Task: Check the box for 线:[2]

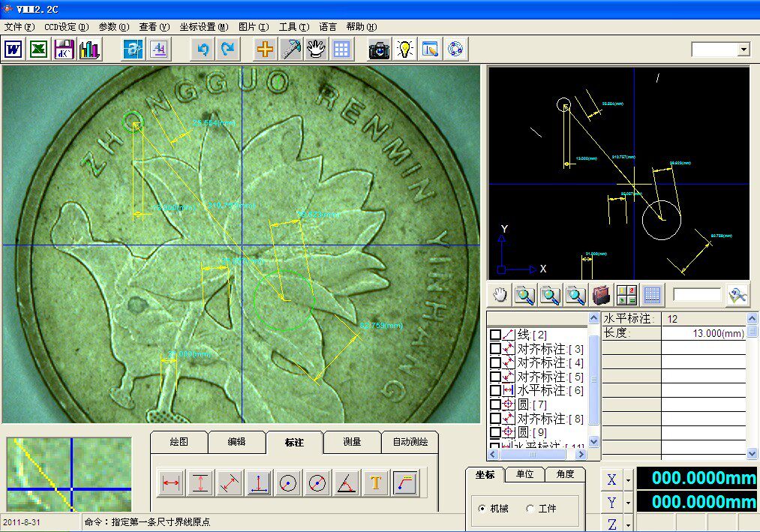Action: pos(495,335)
